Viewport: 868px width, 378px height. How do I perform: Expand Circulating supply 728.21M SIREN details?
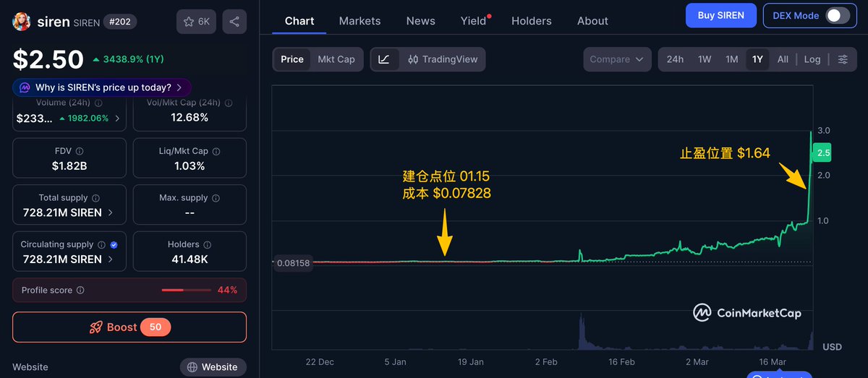pos(110,259)
